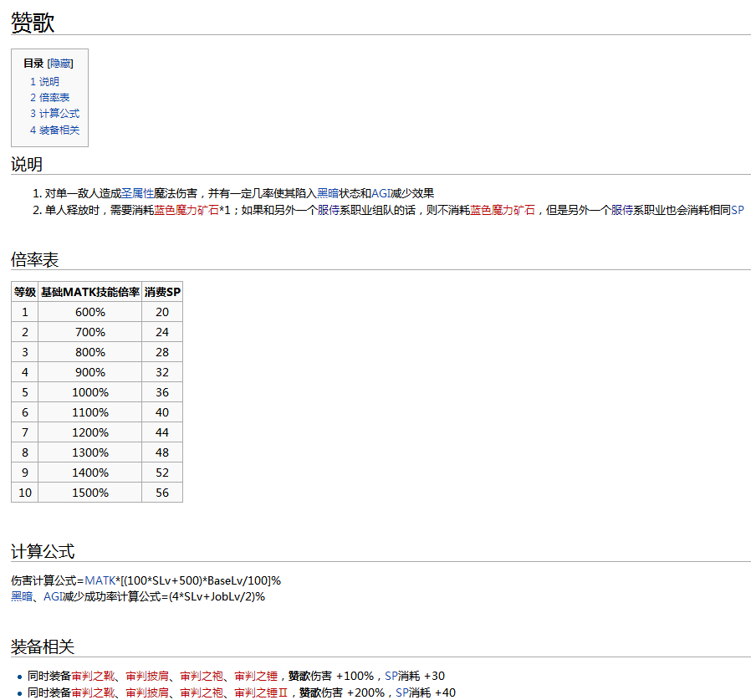Select the 800% multiplier cell
The height and width of the screenshot is (700, 751).
[x=90, y=352]
